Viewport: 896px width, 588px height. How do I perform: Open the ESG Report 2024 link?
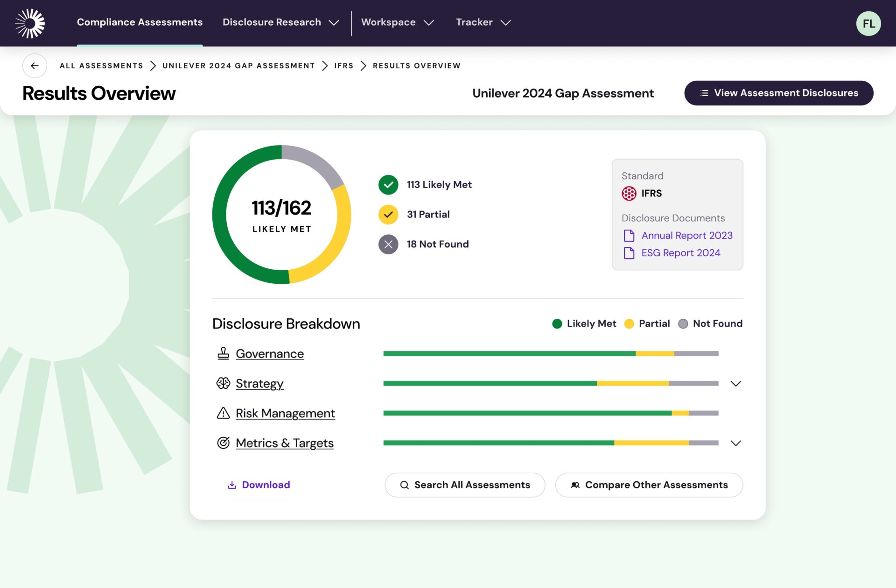click(x=681, y=253)
